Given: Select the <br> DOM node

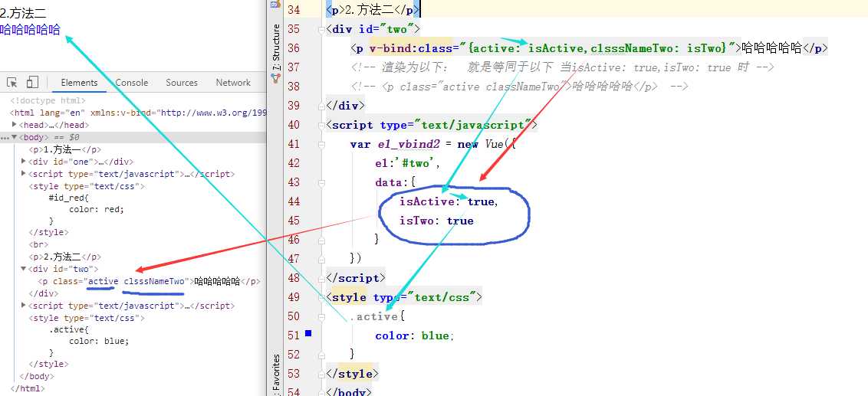Looking at the screenshot, I should click(39, 244).
